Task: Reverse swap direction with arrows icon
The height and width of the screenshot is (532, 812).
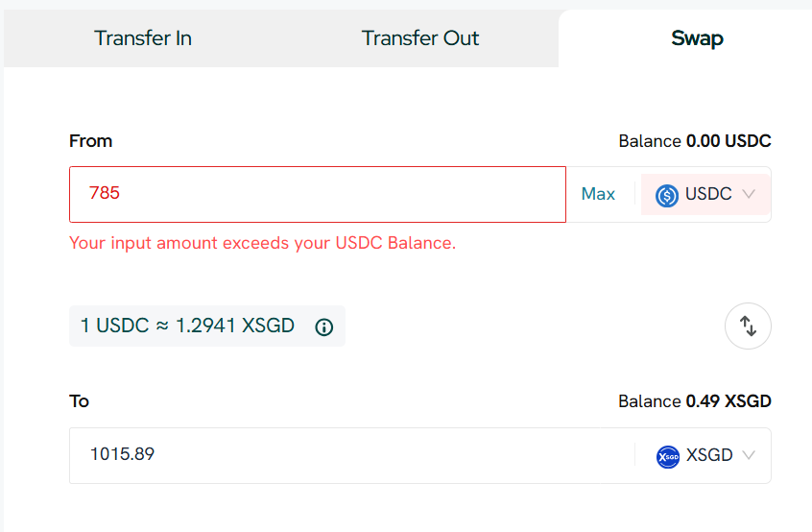Action: coord(748,326)
